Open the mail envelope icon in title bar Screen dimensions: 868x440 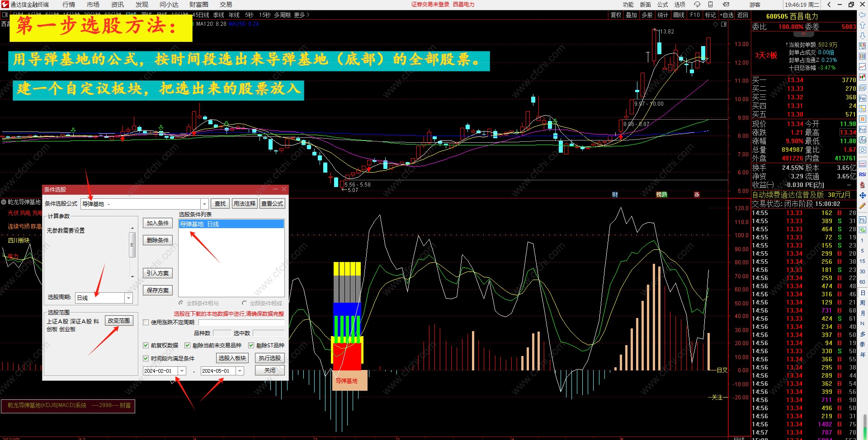coord(726,5)
